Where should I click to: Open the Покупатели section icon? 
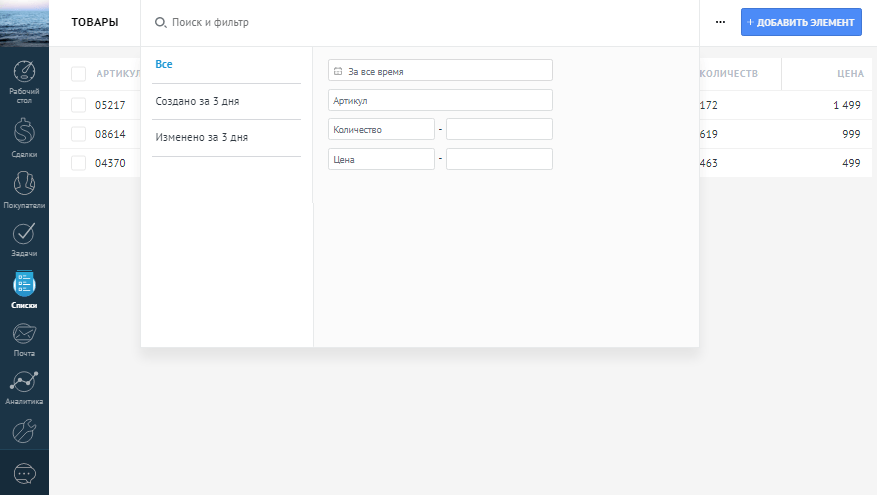click(x=24, y=184)
